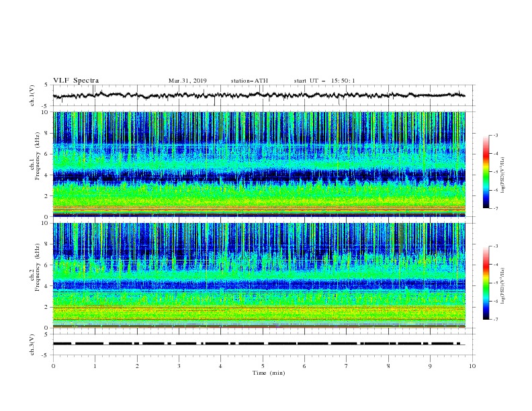Click the ch.2 color bar unit label
The height and width of the screenshot is (411, 532).
(x=503, y=285)
